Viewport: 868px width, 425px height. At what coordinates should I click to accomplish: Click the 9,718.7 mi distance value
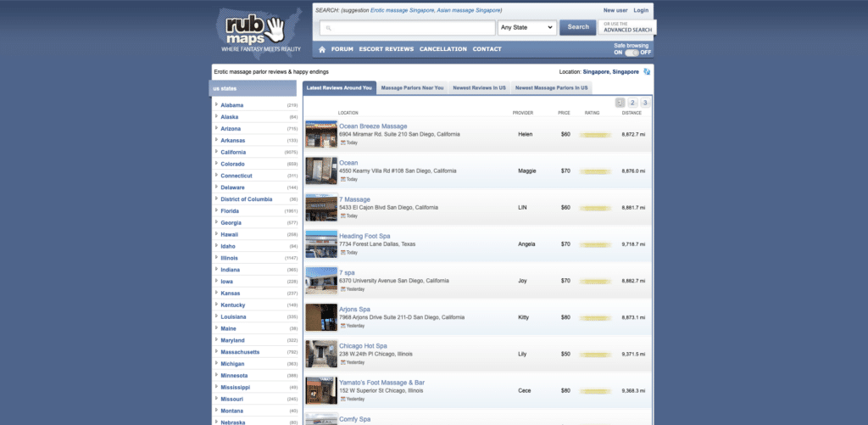click(633, 244)
